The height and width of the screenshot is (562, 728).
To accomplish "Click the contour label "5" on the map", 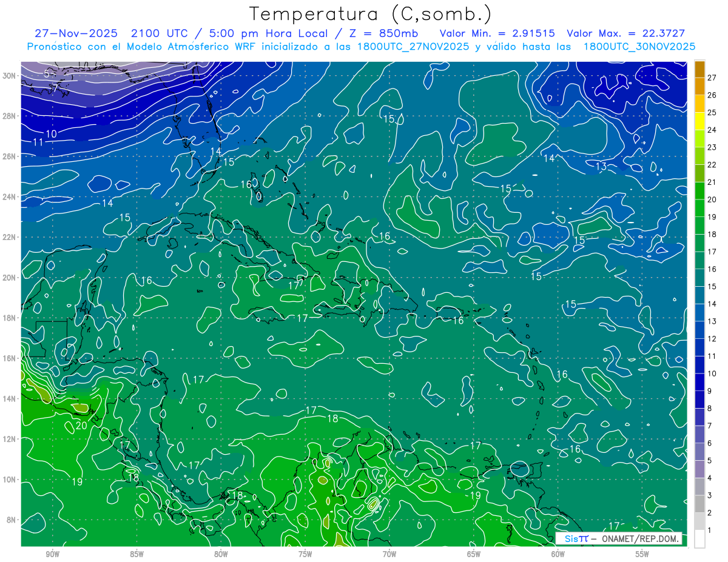I will 47,73.
